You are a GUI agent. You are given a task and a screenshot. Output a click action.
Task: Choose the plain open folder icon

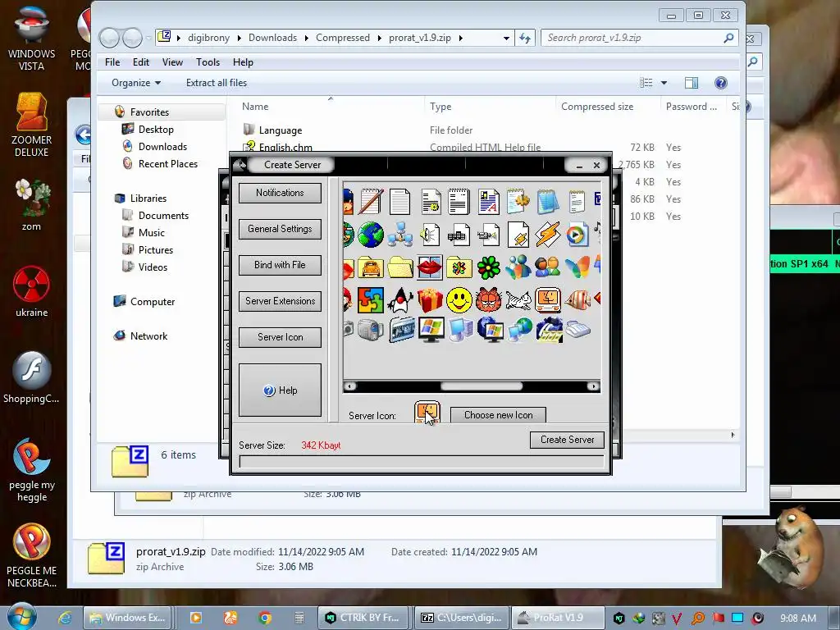click(400, 267)
